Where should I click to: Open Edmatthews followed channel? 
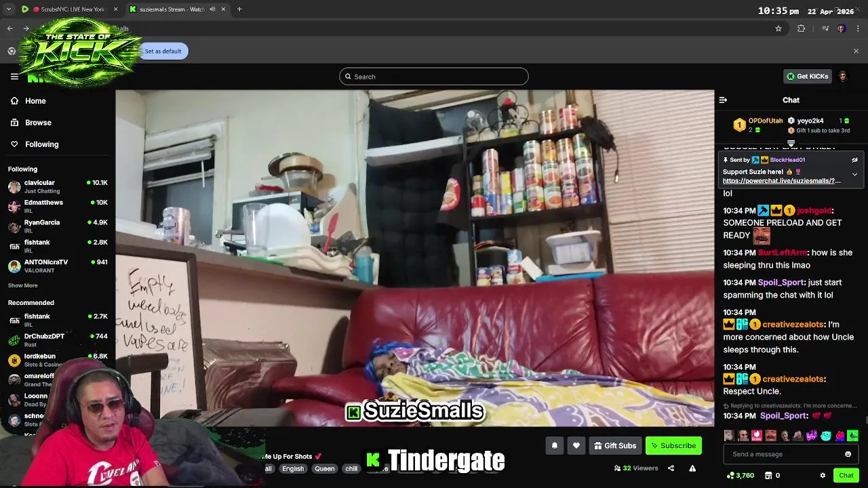click(58, 206)
